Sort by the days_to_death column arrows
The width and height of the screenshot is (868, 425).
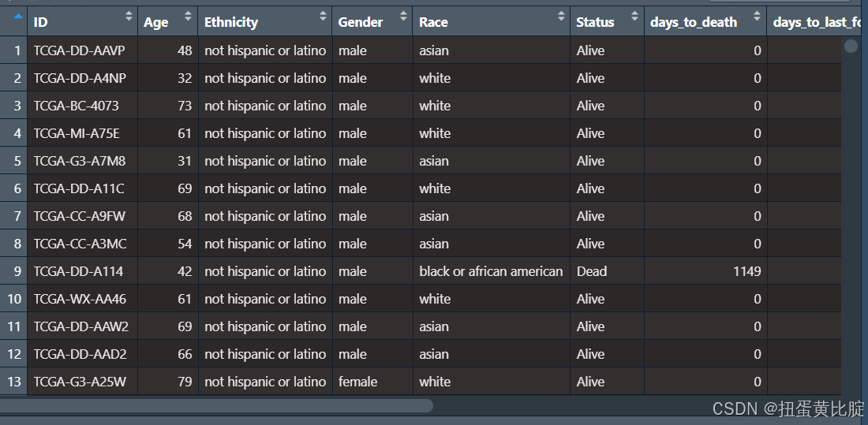pos(758,16)
